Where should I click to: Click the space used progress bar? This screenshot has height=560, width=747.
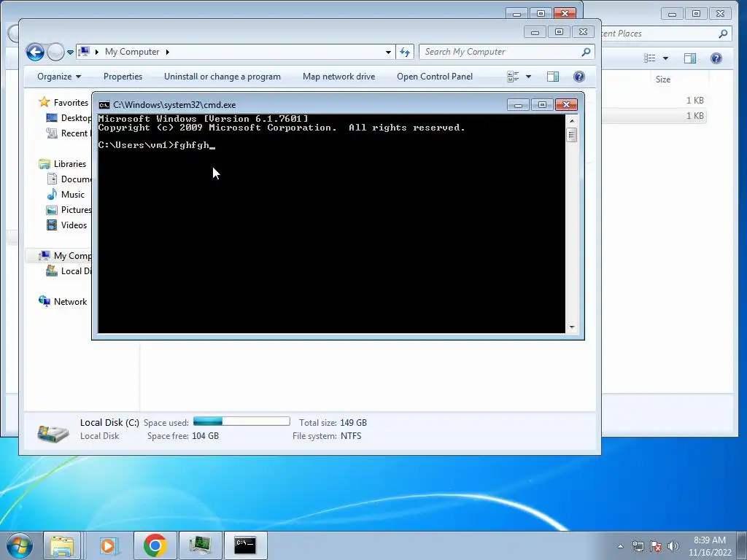pyautogui.click(x=241, y=421)
